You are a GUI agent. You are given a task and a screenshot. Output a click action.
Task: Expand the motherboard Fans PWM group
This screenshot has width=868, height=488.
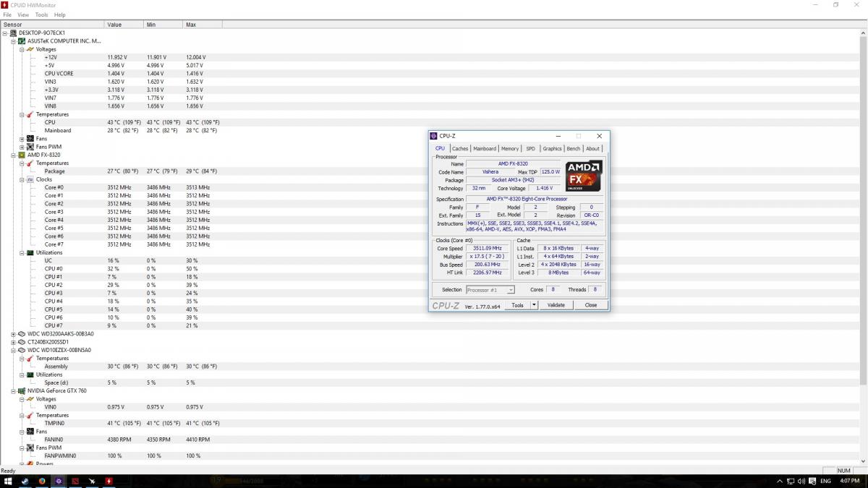tap(22, 147)
